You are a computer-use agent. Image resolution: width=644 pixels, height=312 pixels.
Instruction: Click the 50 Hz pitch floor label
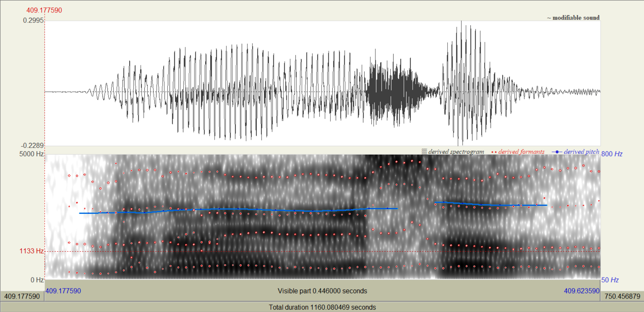610,280
